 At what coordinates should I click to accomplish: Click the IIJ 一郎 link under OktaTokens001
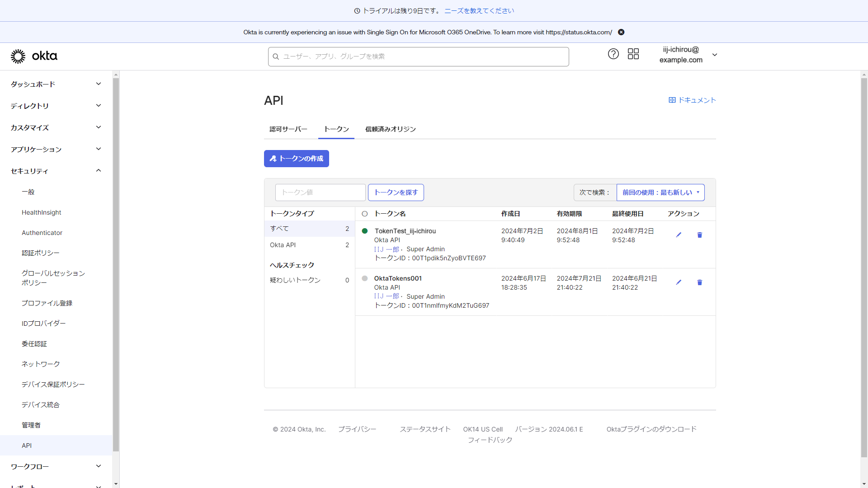(387, 296)
